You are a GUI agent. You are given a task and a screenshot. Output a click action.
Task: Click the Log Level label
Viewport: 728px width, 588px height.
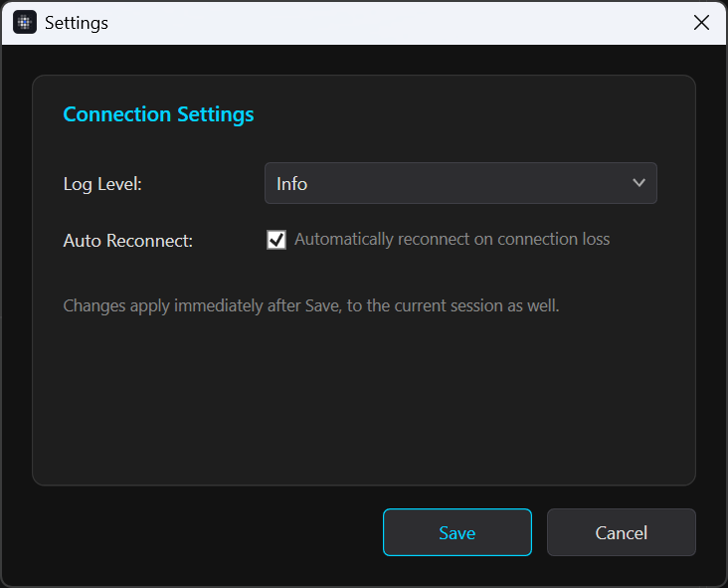[x=102, y=184]
